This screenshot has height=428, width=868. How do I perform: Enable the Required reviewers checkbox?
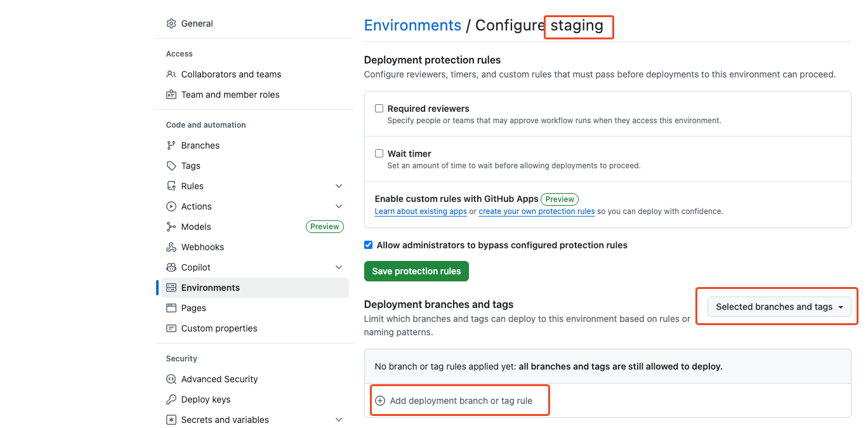click(x=379, y=109)
